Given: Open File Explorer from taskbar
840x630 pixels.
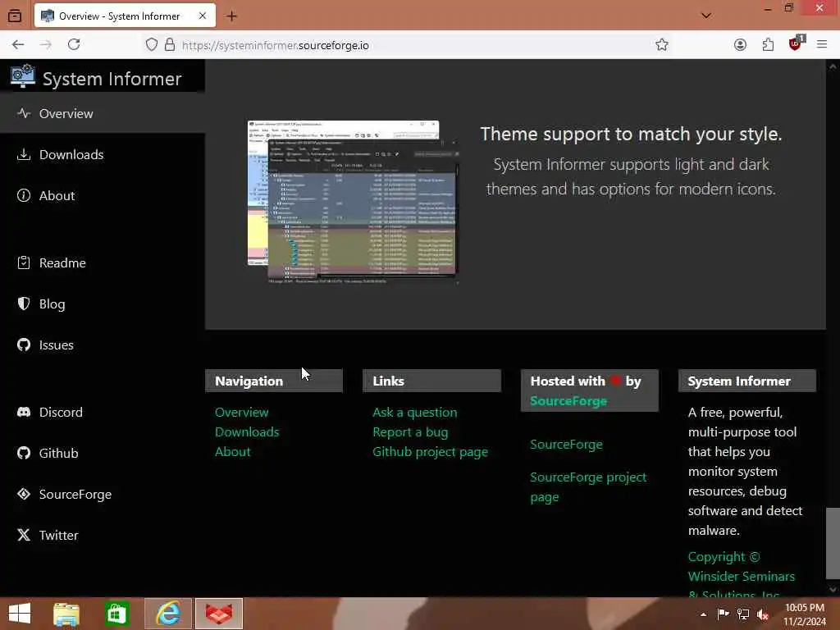Looking at the screenshot, I should pos(66,614).
